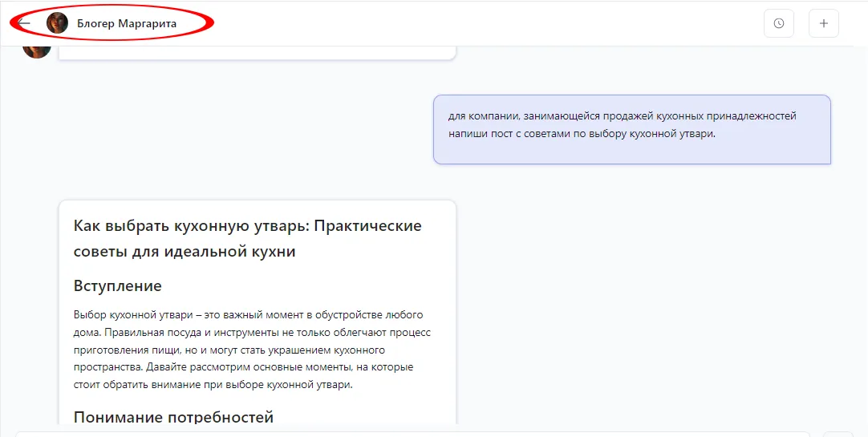This screenshot has height=437, width=868.
Task: Click the Понимание потребностей heading
Action: point(174,416)
